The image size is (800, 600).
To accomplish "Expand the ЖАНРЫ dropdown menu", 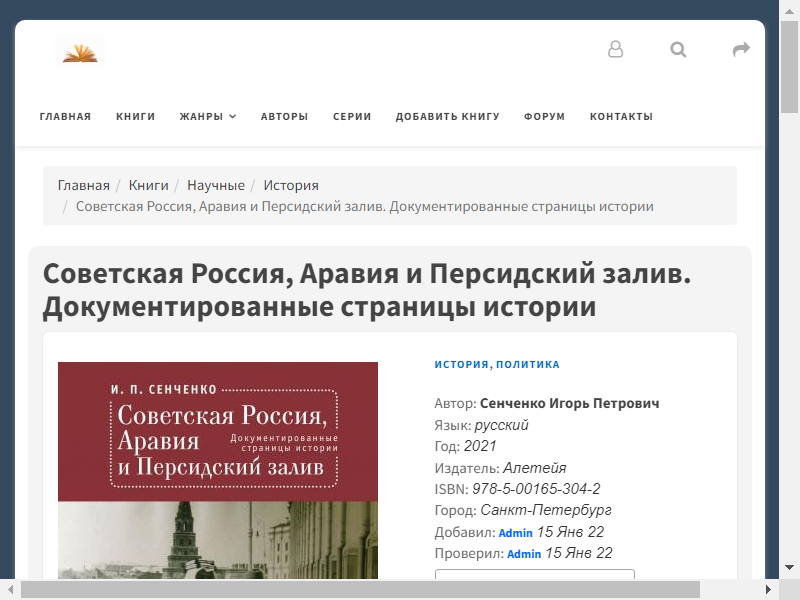I will pos(208,116).
